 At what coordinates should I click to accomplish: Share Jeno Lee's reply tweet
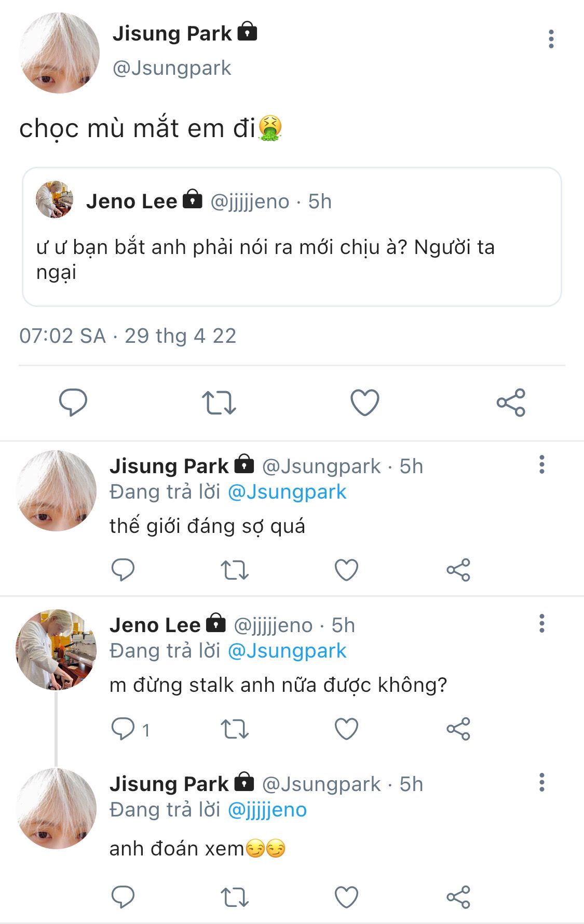(458, 729)
